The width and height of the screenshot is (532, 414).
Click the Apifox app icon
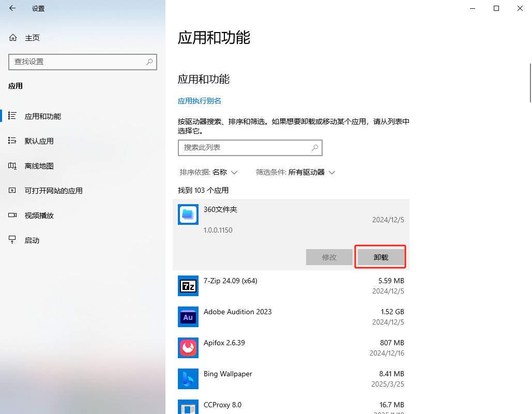tap(188, 348)
